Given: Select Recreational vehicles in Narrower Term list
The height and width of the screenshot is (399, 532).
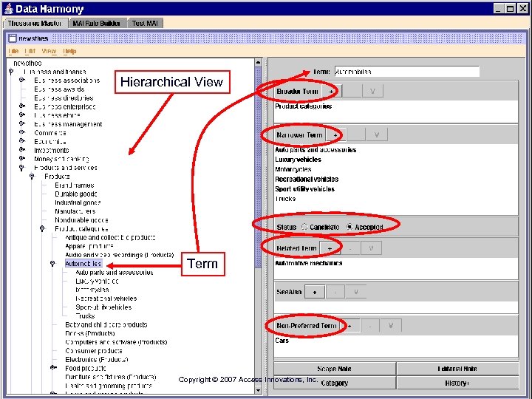Looking at the screenshot, I should 307,179.
